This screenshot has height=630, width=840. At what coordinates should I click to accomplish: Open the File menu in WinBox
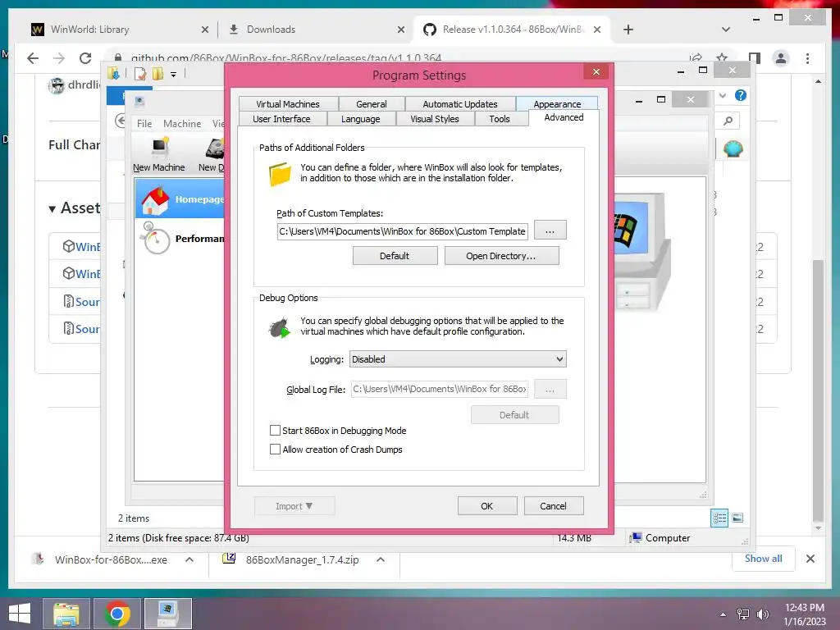tap(144, 124)
